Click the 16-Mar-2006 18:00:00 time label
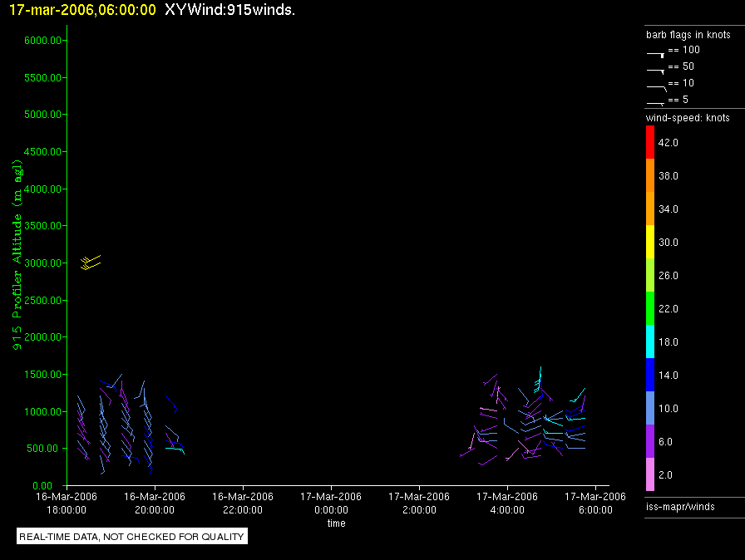 67,503
